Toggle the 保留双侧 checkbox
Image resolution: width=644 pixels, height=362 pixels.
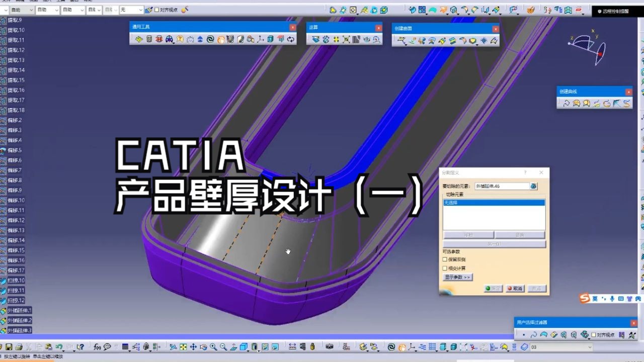[445, 259]
